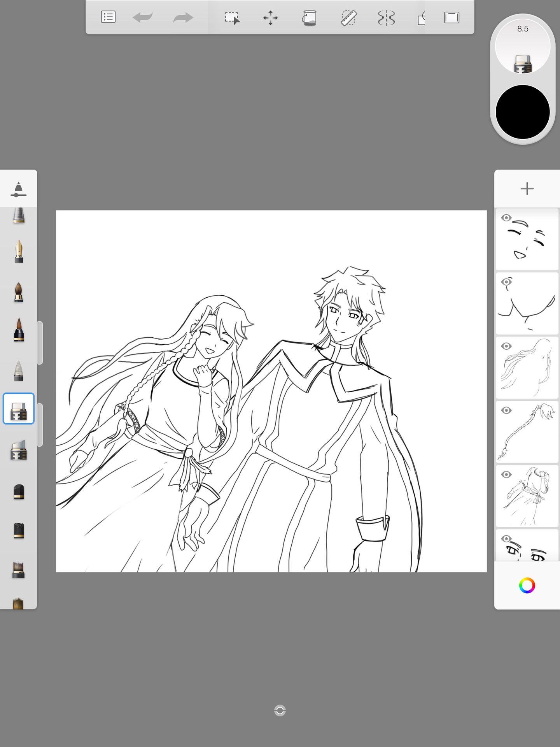Tap the black current color swatch

523,112
